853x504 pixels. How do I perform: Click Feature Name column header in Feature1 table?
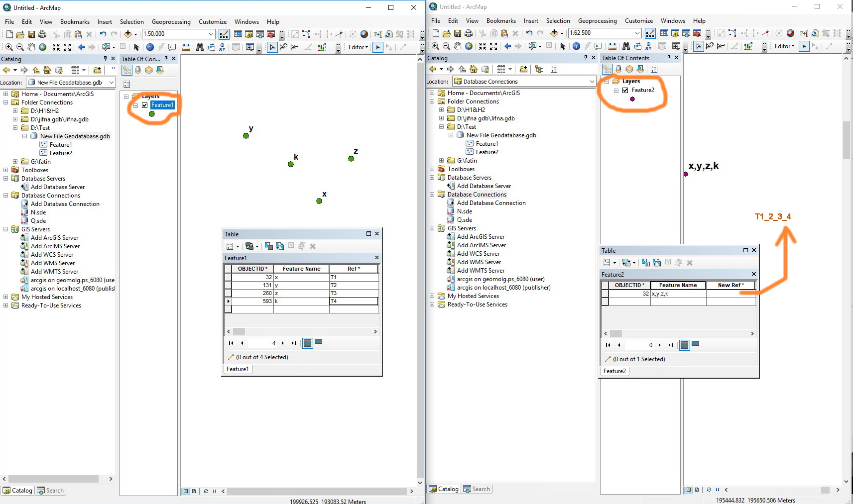(301, 269)
